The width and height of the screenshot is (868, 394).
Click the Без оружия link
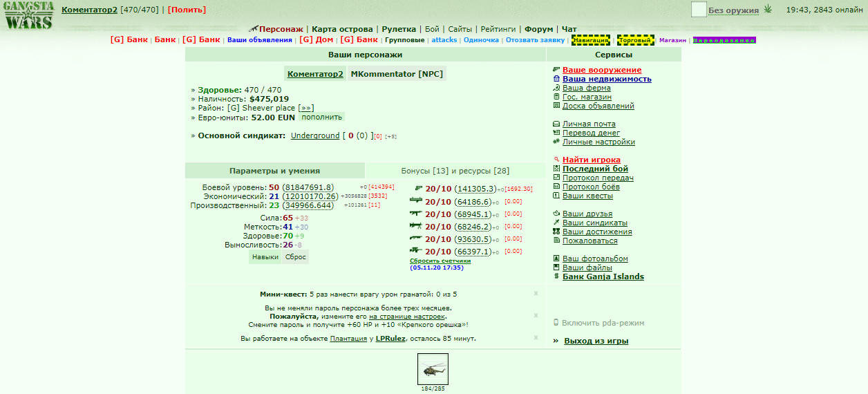click(x=733, y=10)
